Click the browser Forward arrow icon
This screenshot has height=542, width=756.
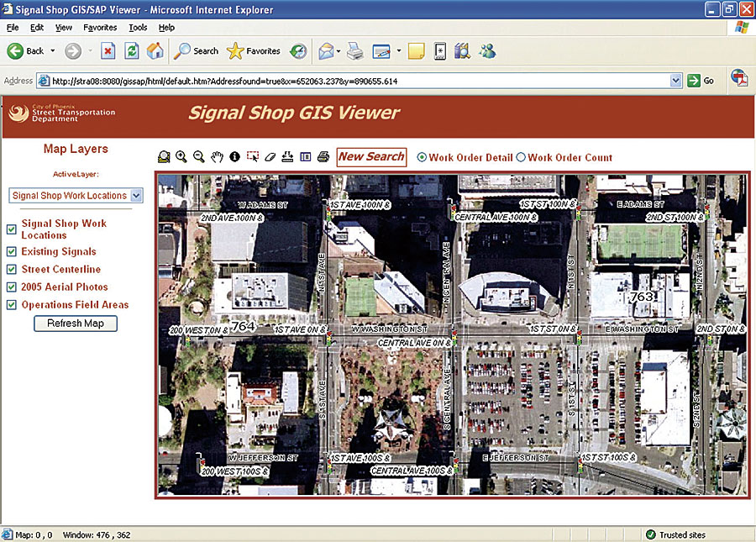73,50
